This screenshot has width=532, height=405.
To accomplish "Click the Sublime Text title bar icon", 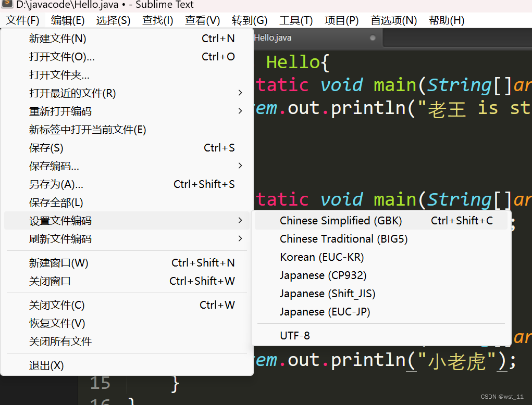I will tap(7, 4).
